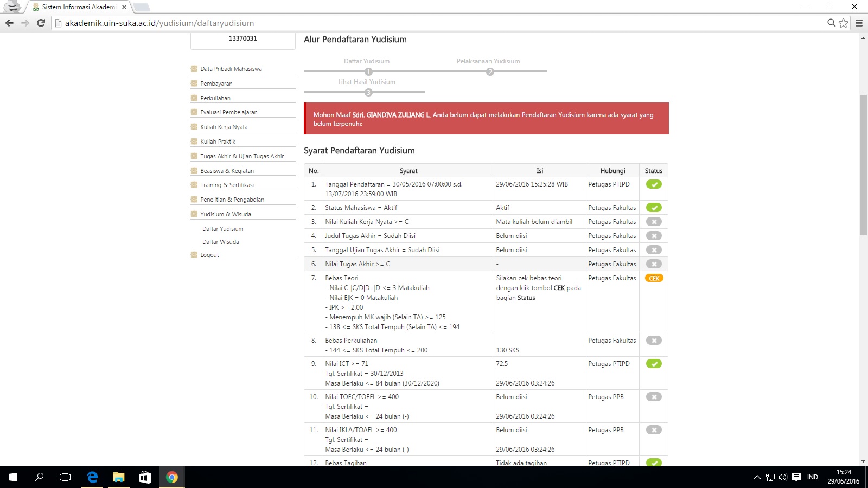This screenshot has width=868, height=488.
Task: Expand the Perkuliahan sidebar menu
Action: [x=215, y=98]
